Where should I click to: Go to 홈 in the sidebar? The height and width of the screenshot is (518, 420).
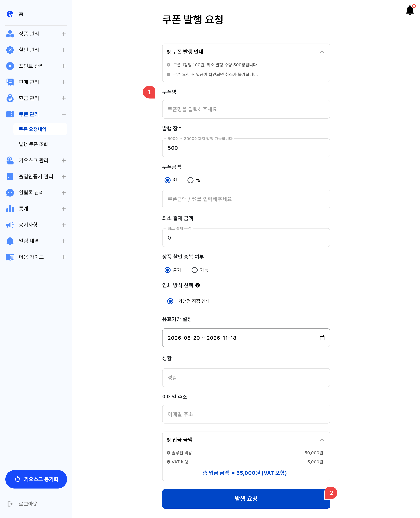point(21,14)
